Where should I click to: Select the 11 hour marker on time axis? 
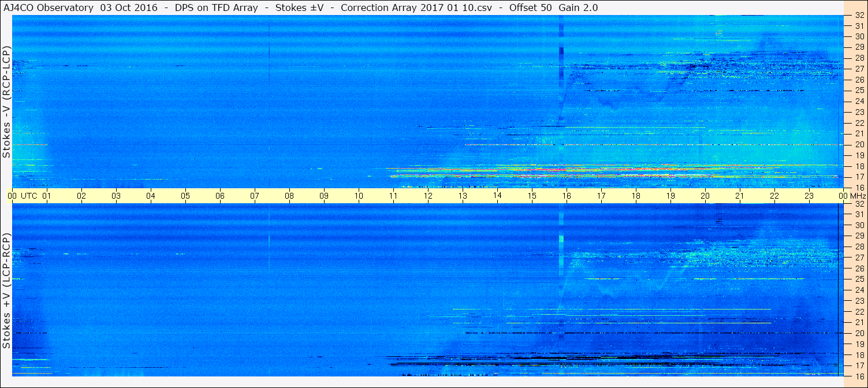(393, 196)
